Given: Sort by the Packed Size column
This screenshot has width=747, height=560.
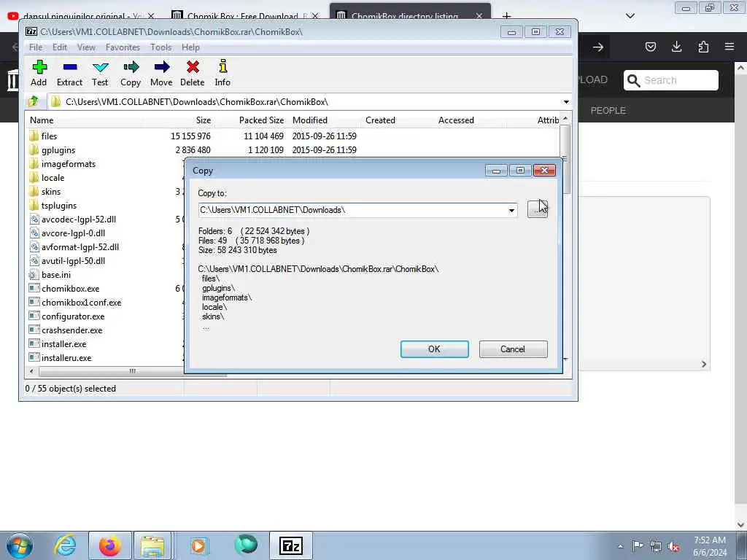Looking at the screenshot, I should [261, 120].
